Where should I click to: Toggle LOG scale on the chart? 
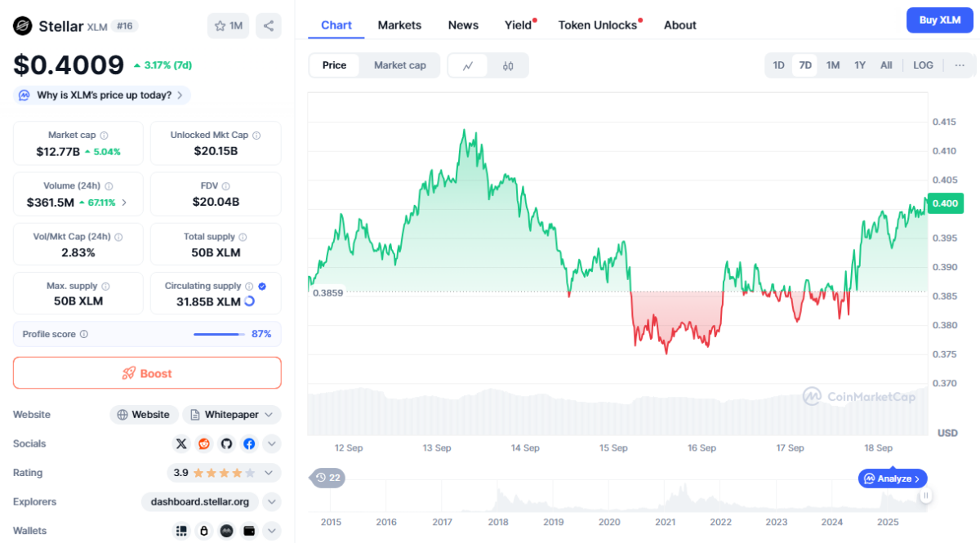click(923, 65)
